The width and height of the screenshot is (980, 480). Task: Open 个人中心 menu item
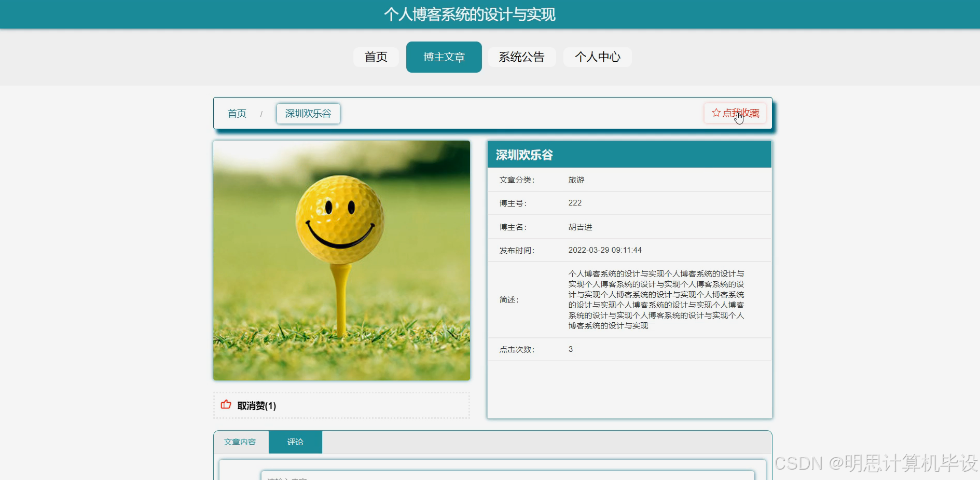point(598,57)
